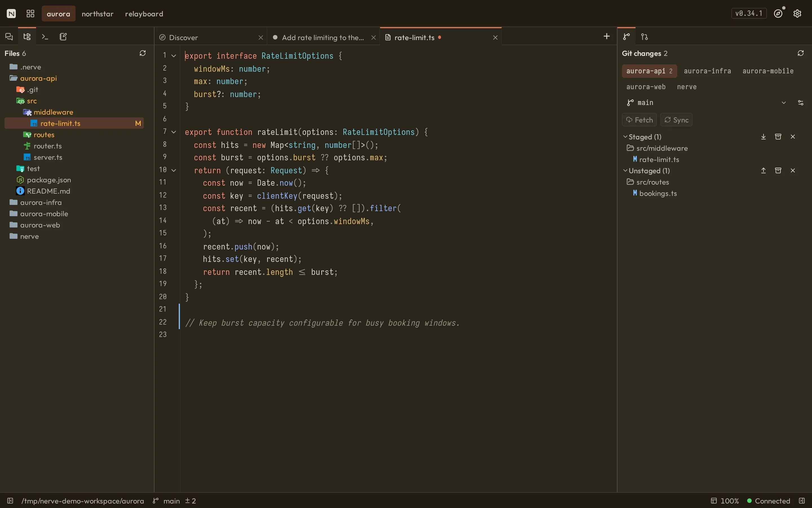
Task: Switch to the relayboard workspace tab
Action: pyautogui.click(x=144, y=14)
